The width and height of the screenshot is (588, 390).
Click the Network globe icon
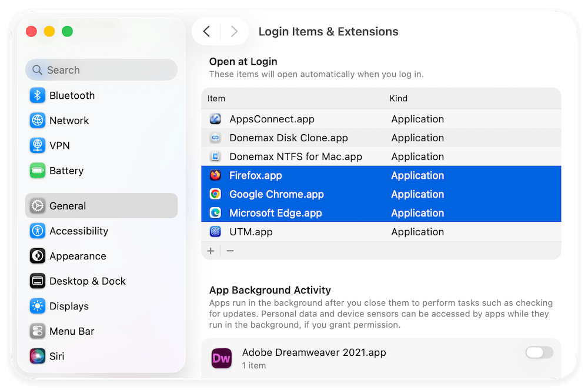coord(38,121)
